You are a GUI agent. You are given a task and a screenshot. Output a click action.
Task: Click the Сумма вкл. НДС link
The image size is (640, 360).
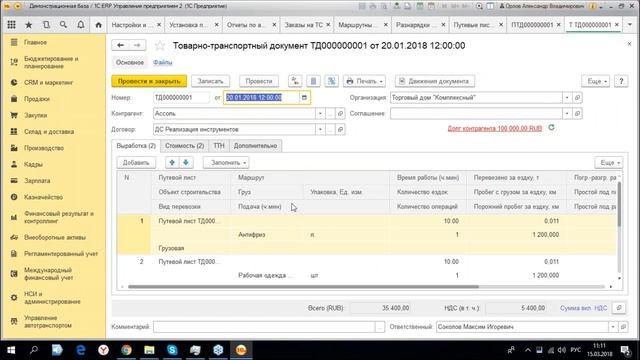(x=583, y=308)
